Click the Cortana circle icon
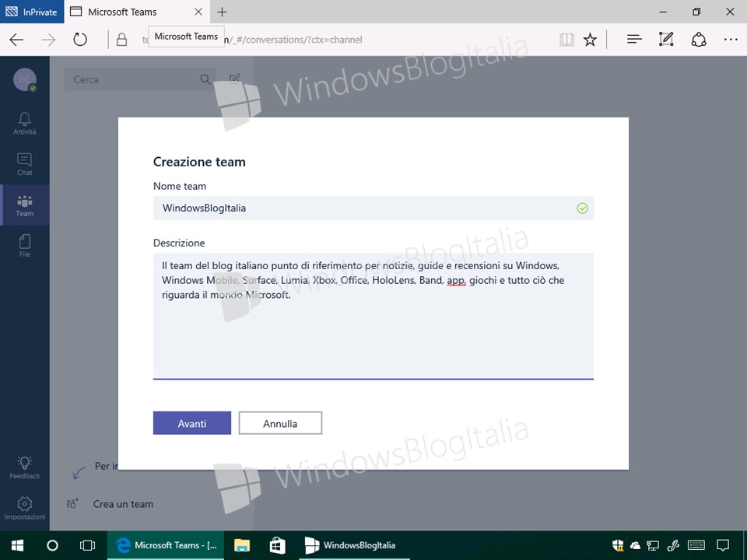 [52, 545]
